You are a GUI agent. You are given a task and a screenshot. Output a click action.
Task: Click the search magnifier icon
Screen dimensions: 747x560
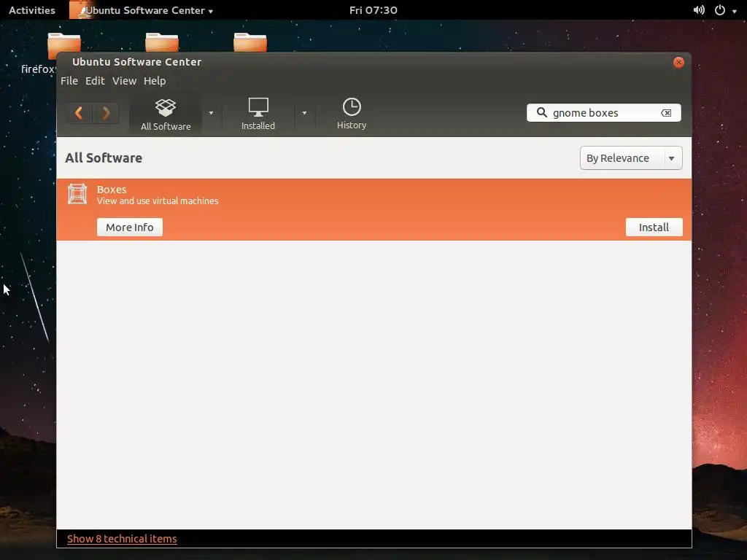tap(542, 112)
